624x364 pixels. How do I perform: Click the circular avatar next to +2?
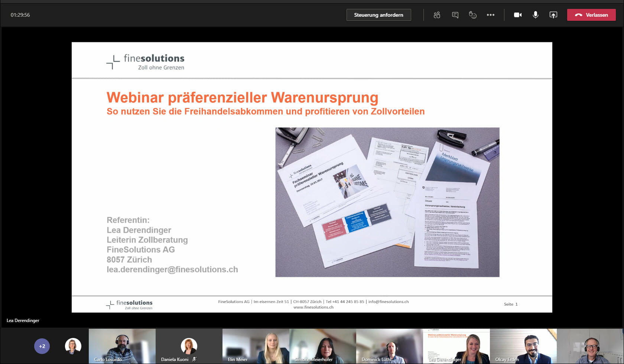coord(73,346)
